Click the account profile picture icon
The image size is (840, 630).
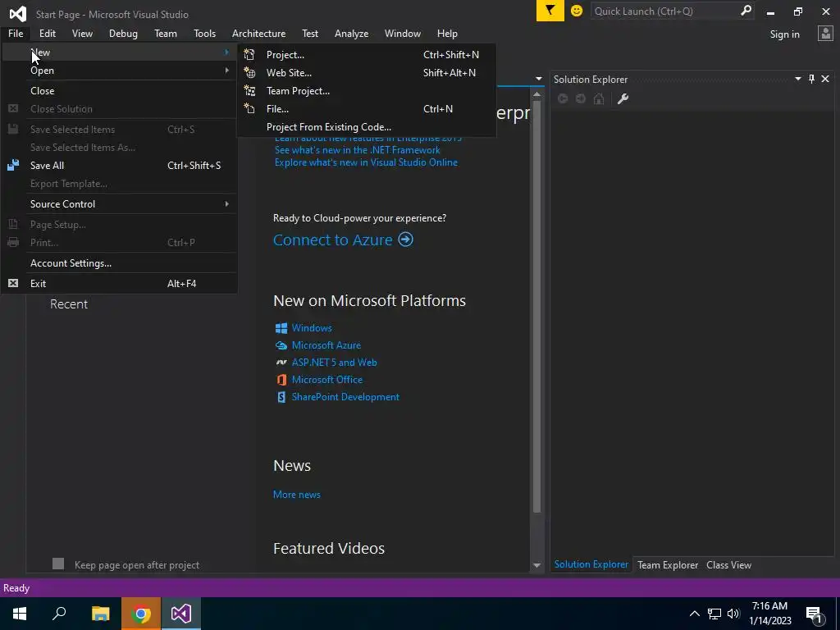(825, 34)
